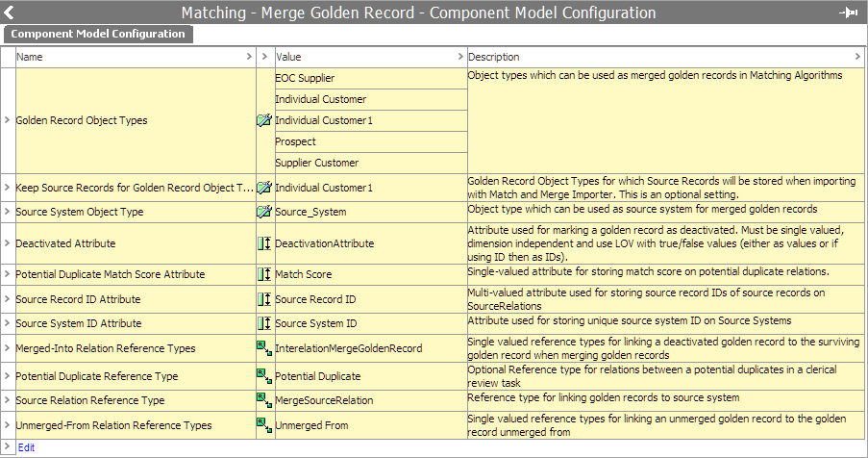868x458 pixels.
Task: Click the pin icon in the title bar
Action: [848, 13]
